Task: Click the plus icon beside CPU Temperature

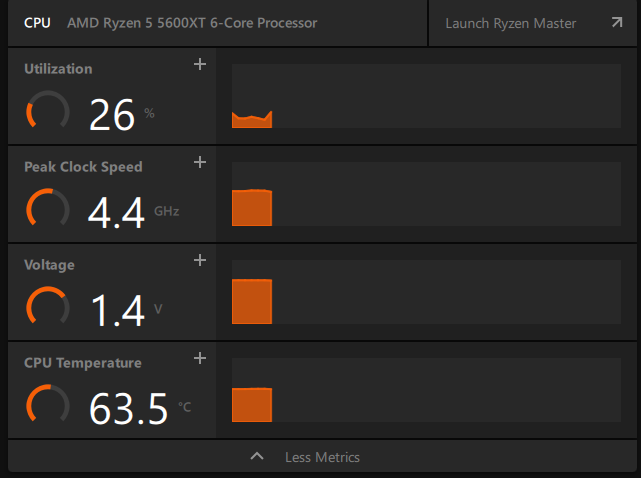Action: coord(199,358)
